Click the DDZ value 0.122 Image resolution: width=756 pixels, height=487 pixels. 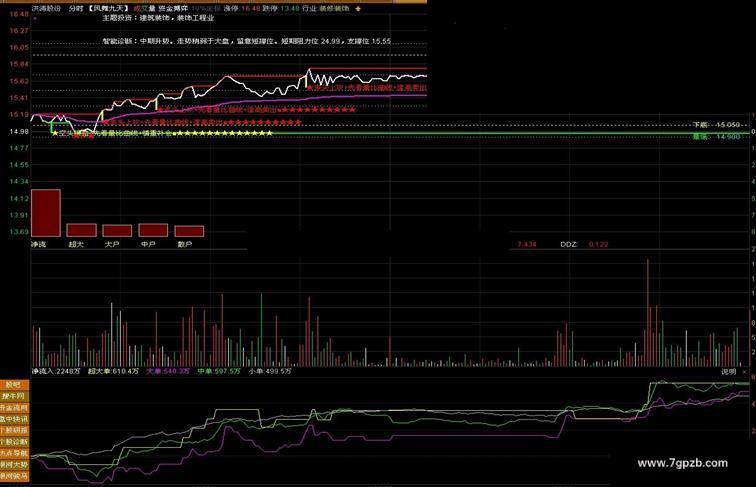(598, 244)
